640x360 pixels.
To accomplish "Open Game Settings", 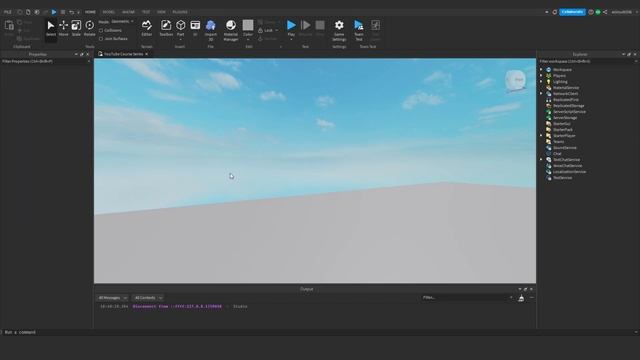I will 339,30.
